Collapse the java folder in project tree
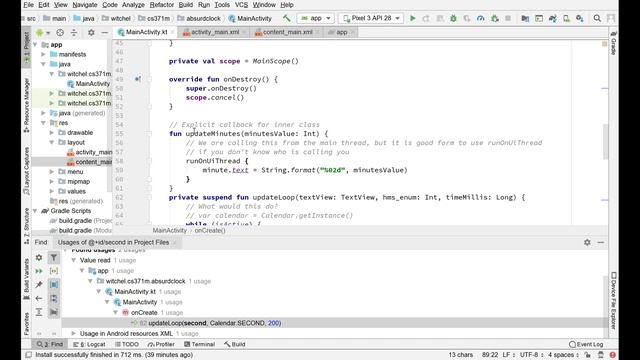Viewport: 640px width, 360px height. point(43,64)
